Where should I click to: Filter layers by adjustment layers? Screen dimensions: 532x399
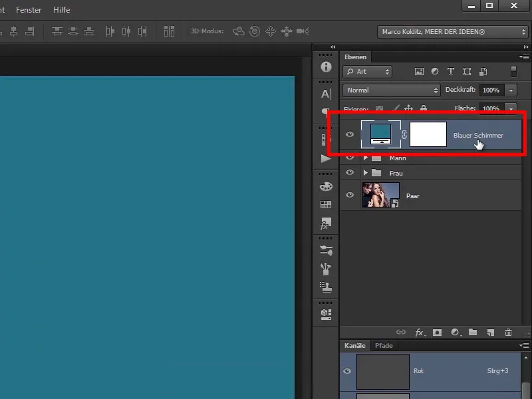(435, 71)
